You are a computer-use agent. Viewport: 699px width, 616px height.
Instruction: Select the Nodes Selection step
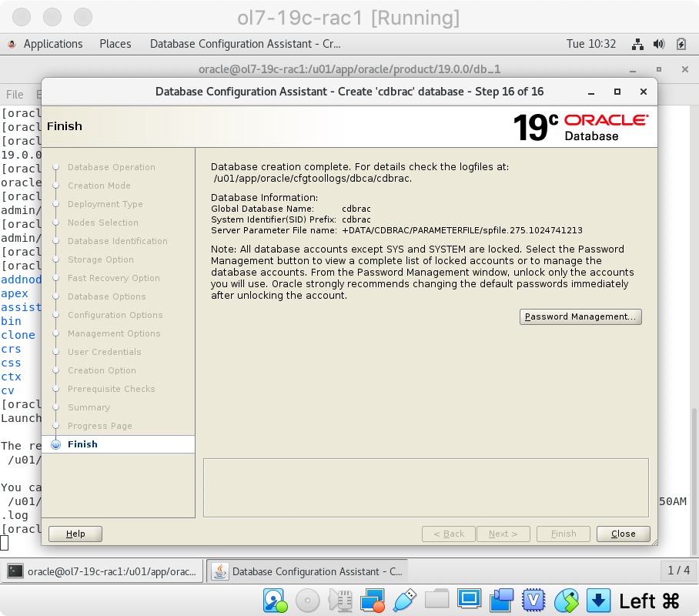point(103,223)
